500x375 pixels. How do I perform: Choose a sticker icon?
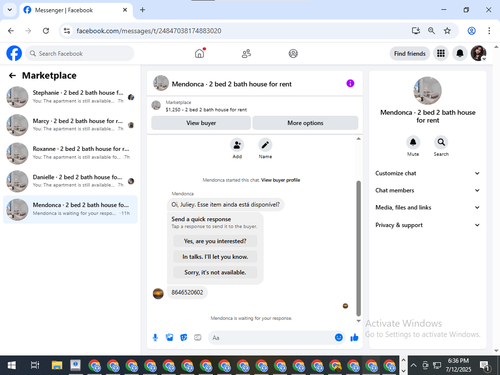(x=184, y=338)
